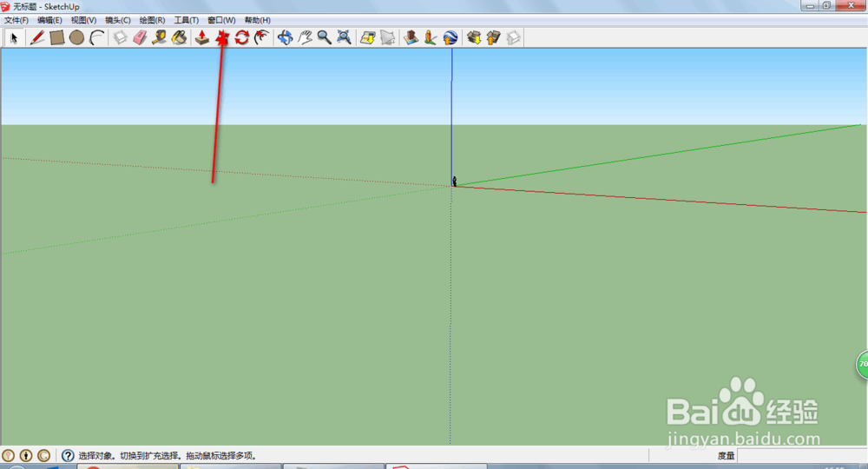This screenshot has width=868, height=469.
Task: Open the 视图(V) menu
Action: pyautogui.click(x=83, y=20)
